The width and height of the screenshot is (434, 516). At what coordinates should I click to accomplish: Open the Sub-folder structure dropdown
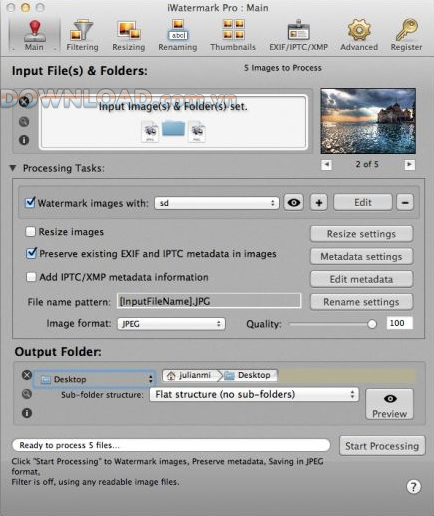click(x=254, y=395)
